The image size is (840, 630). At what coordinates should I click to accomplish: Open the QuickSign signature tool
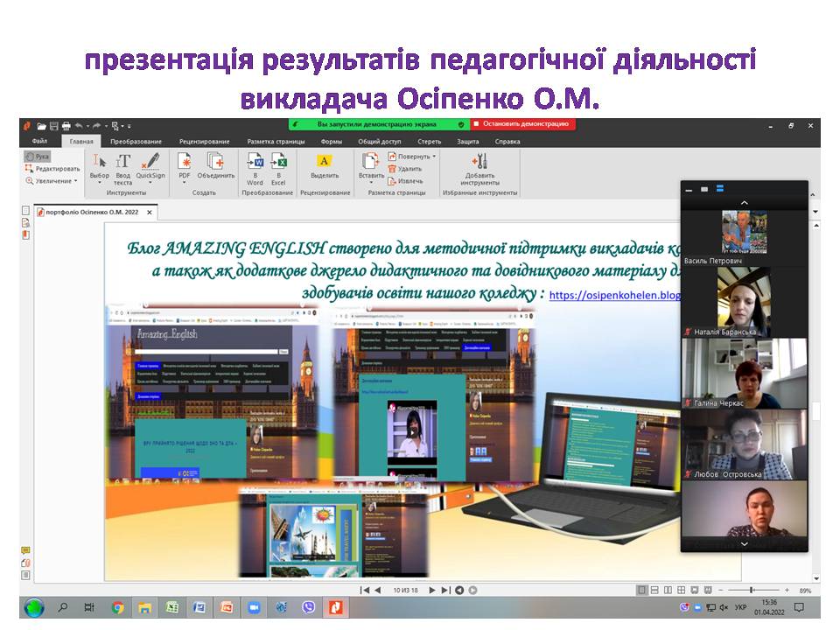(x=150, y=168)
